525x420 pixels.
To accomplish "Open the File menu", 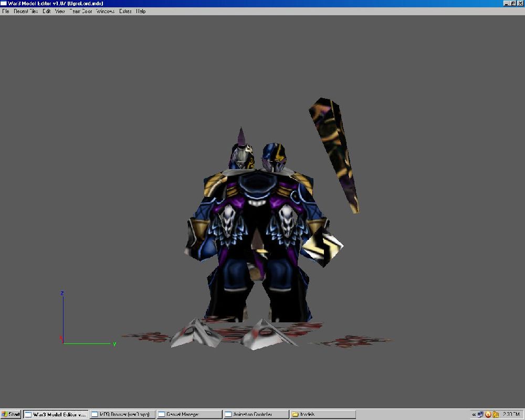I will (5, 11).
